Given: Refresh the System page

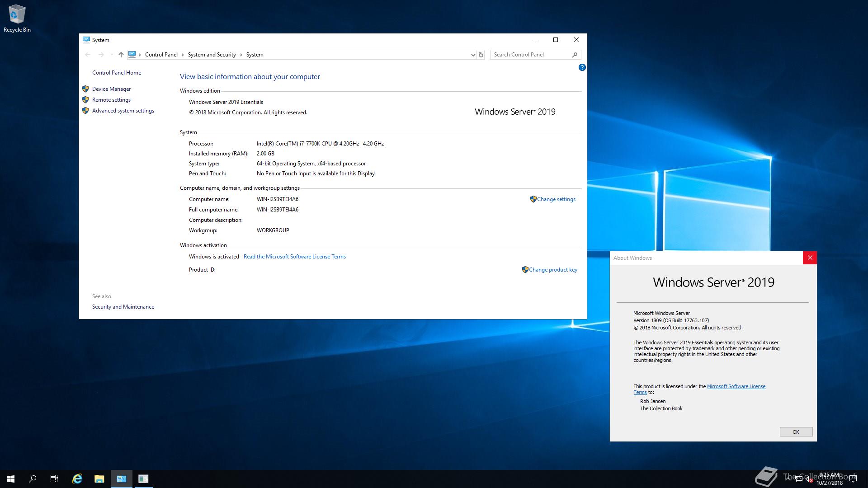Looking at the screenshot, I should coord(481,55).
